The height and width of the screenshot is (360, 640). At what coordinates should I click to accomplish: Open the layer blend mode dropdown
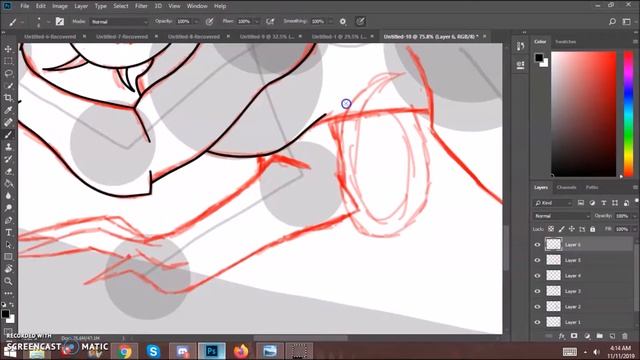click(562, 216)
